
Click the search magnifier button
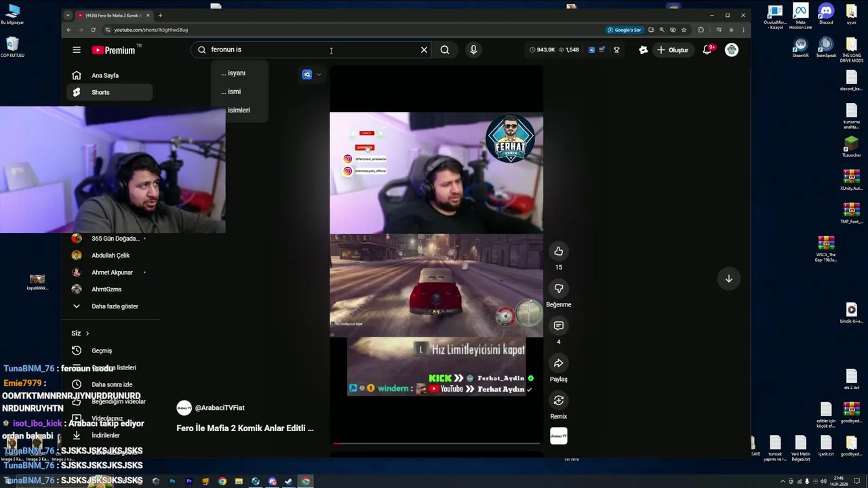(x=445, y=49)
